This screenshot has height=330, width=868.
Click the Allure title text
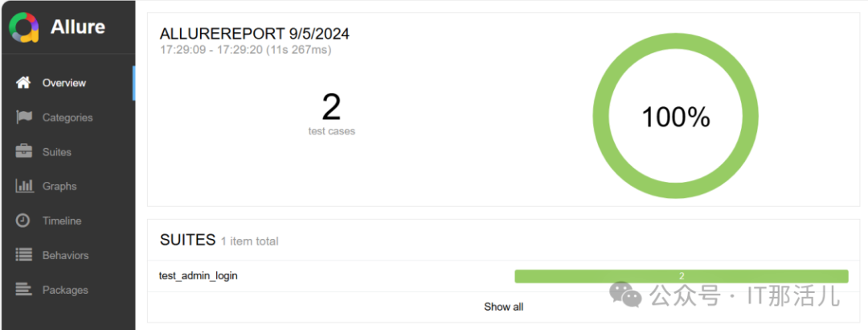point(77,27)
